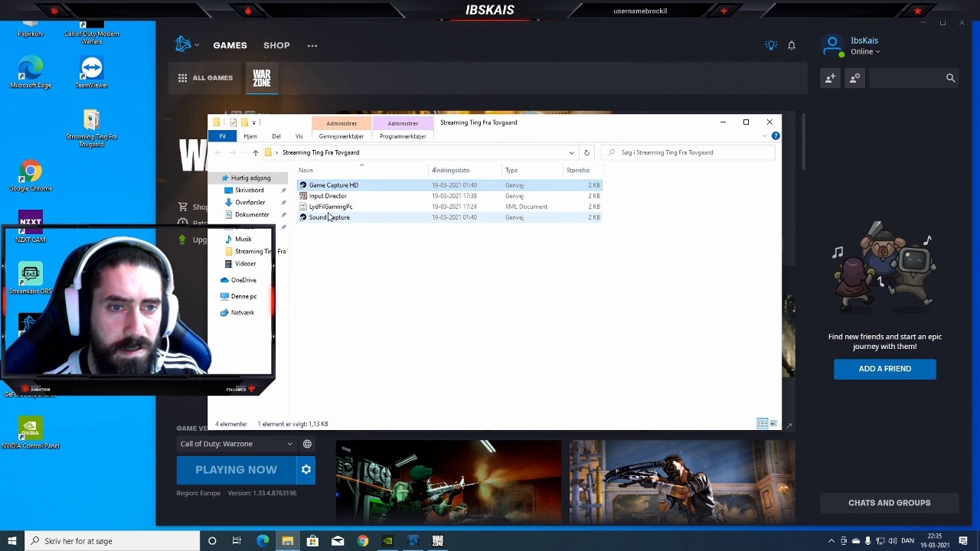Open the Genvejsværktøjer ribbon tab

coord(341,136)
